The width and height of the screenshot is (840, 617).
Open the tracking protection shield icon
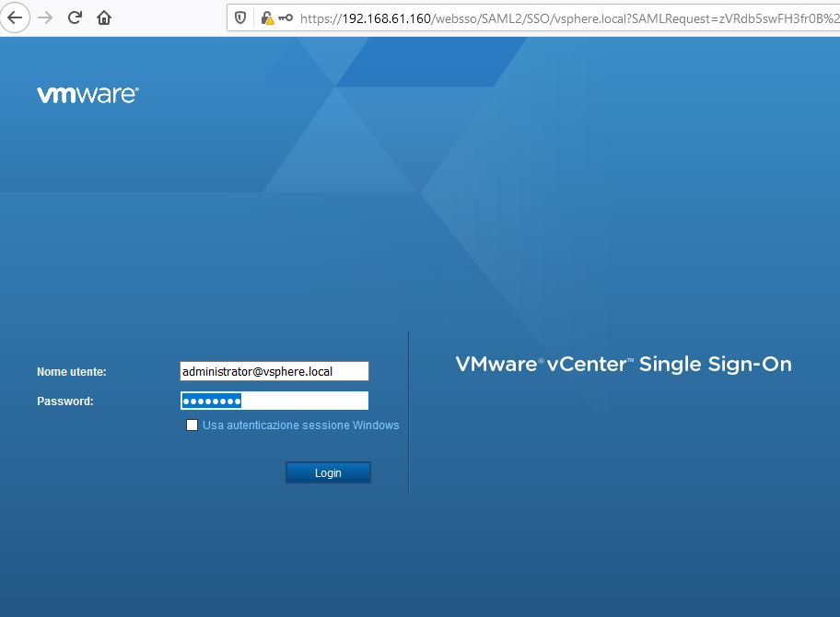(240, 18)
